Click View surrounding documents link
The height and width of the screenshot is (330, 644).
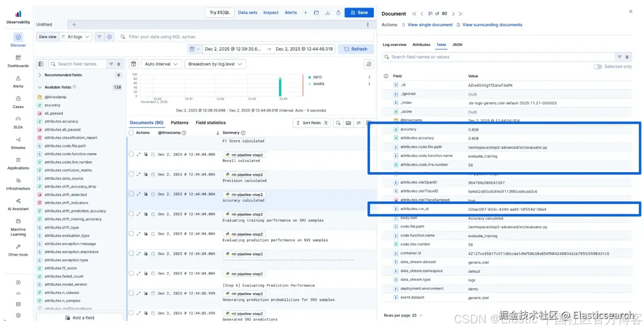[x=492, y=25]
